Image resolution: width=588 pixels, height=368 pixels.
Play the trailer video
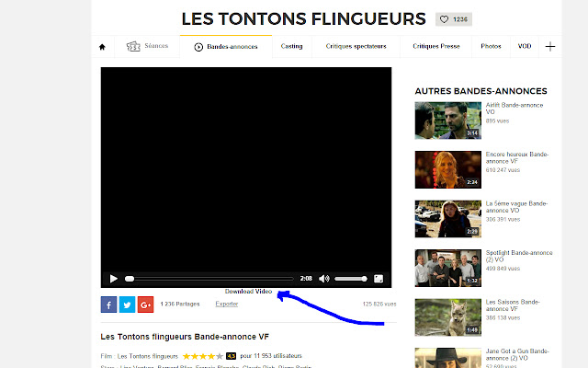pyautogui.click(x=114, y=278)
